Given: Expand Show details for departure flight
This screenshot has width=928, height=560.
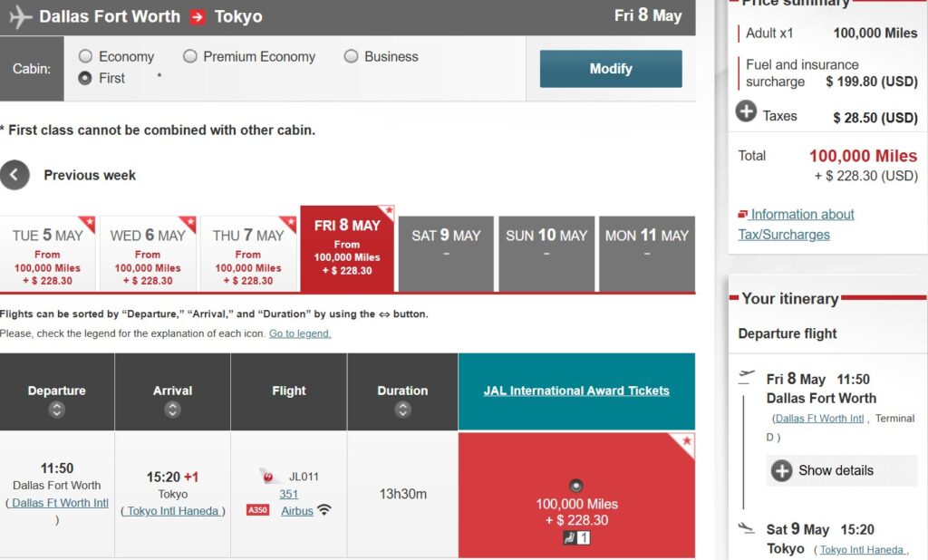Looking at the screenshot, I should pyautogui.click(x=842, y=470).
